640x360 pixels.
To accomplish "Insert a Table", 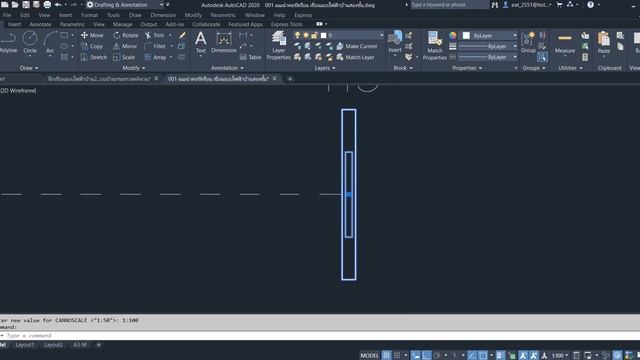I will tap(250, 58).
